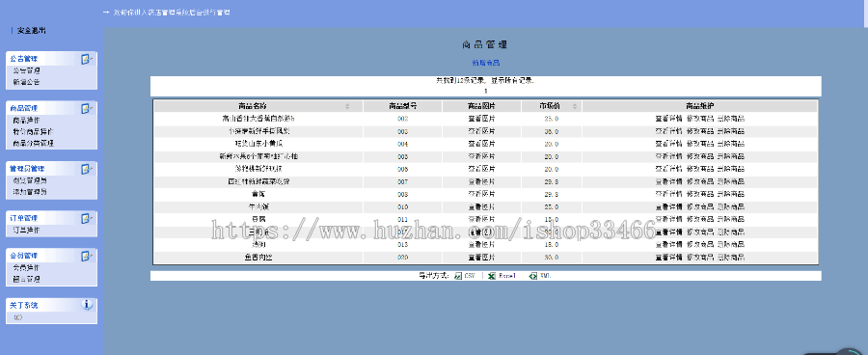Open 添加管理员 in the sidebar
This screenshot has height=355, width=868.
coord(30,192)
